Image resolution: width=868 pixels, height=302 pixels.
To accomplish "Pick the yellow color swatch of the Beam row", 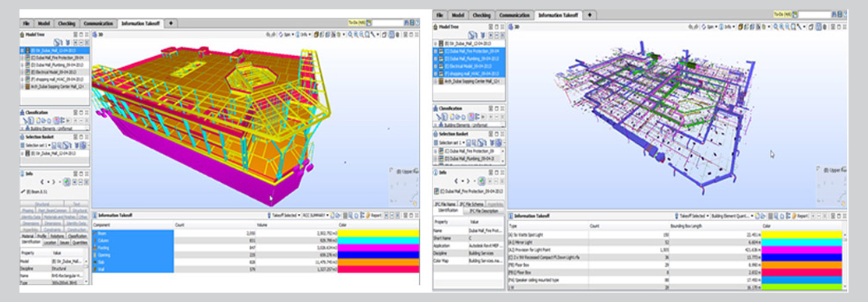I will tap(378, 234).
